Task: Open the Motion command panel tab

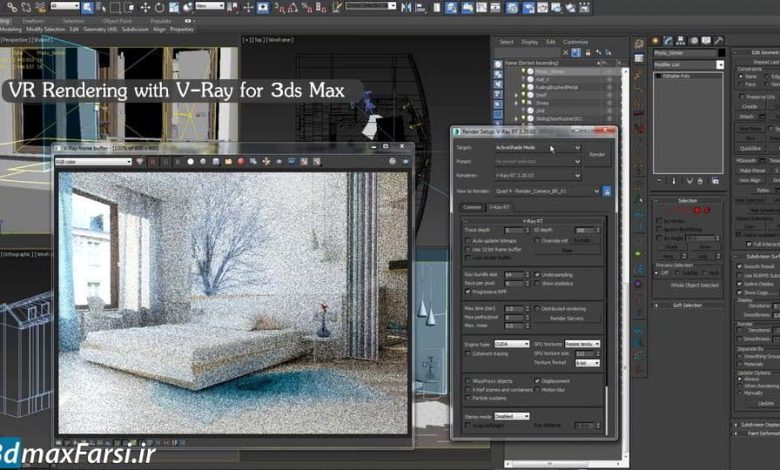Action: click(693, 41)
